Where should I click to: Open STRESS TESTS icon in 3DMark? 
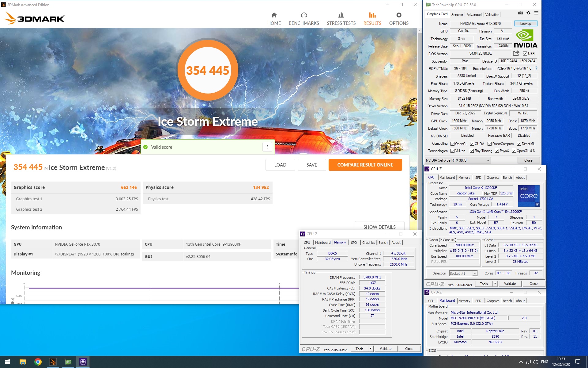click(341, 15)
